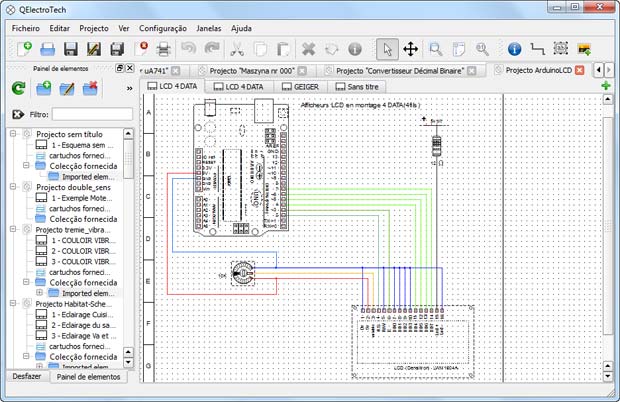The width and height of the screenshot is (620, 402).
Task: Open the Painel de elementos bottom tab
Action: 88,377
